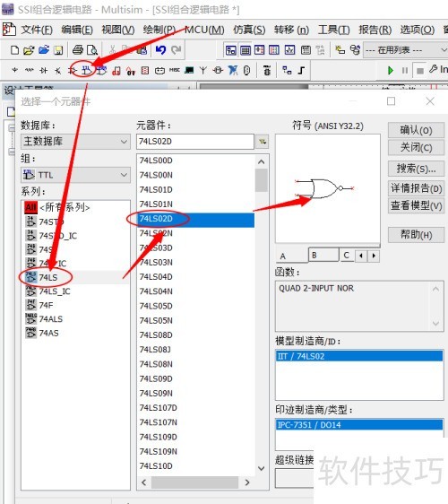Click the 确认(O) button

416,130
